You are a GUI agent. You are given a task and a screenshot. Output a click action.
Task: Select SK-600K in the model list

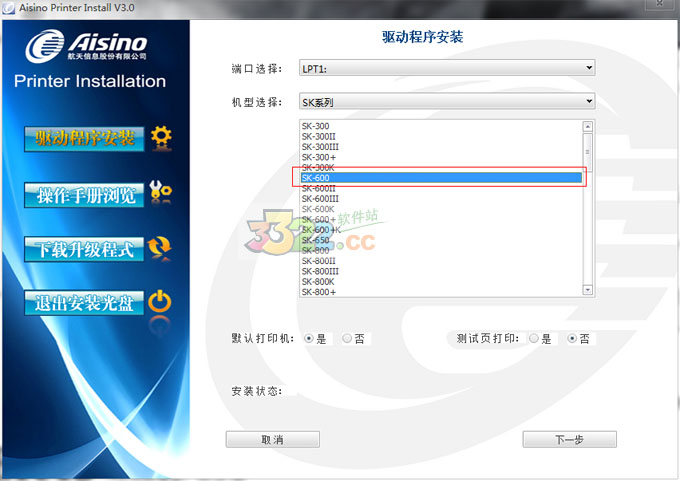point(441,209)
